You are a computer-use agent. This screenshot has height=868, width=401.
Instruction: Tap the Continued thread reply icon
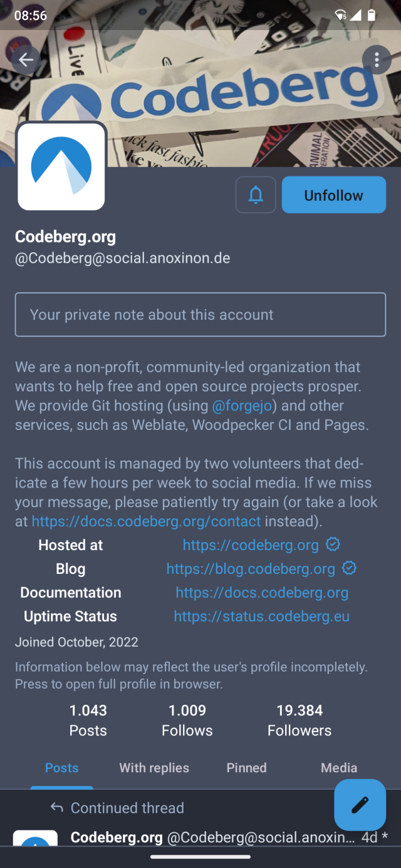click(57, 808)
